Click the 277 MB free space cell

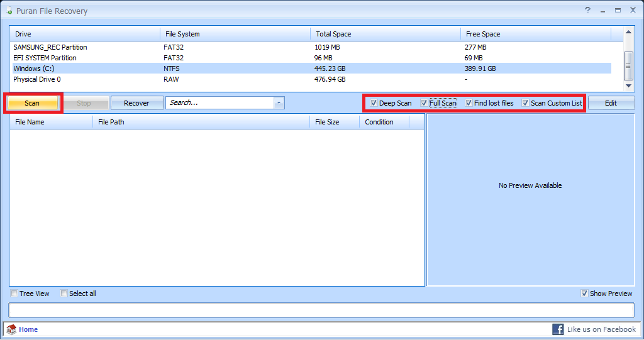pyautogui.click(x=475, y=47)
